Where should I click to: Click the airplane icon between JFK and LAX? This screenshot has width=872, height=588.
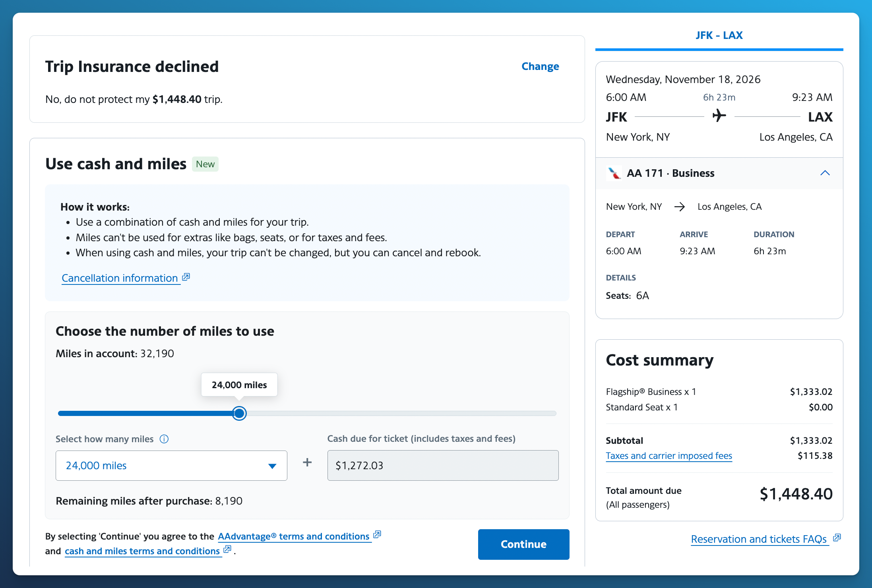719,116
